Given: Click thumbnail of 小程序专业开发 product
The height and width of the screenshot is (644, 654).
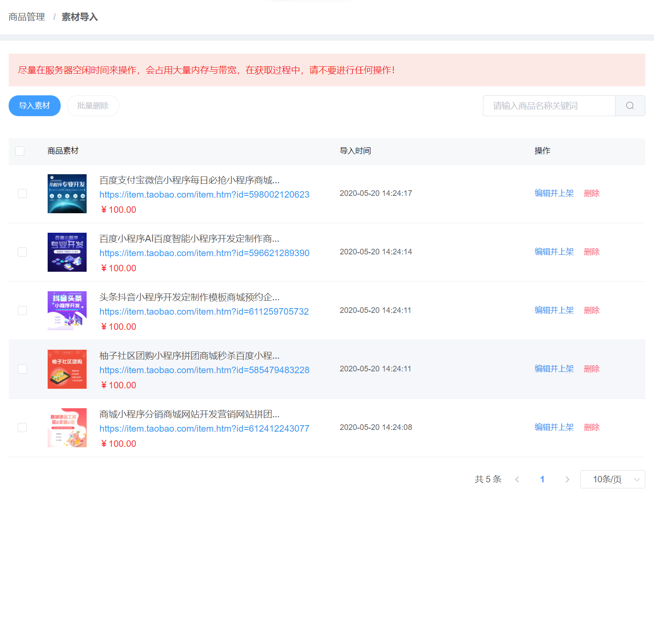Looking at the screenshot, I should click(x=67, y=194).
